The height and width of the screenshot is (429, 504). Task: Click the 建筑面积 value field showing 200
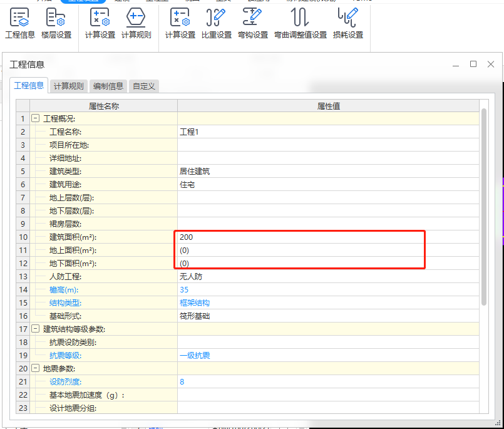pos(301,237)
